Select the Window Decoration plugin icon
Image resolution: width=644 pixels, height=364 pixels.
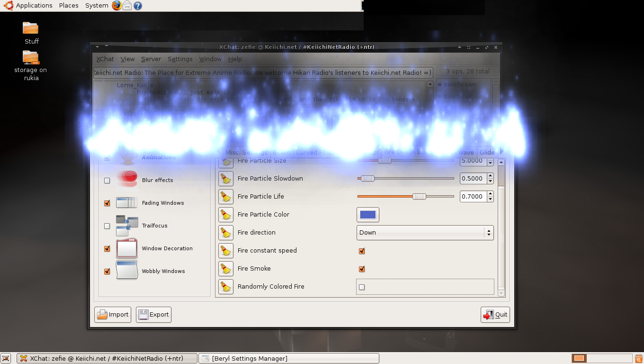(x=127, y=248)
